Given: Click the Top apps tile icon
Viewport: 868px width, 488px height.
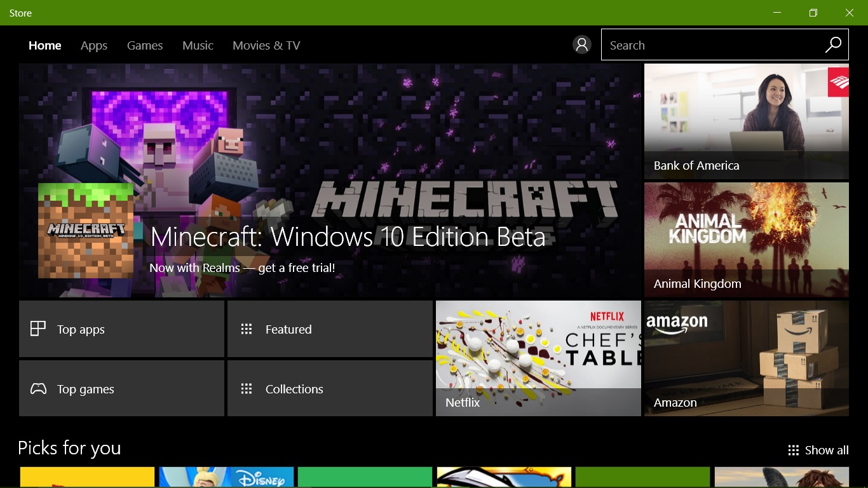Looking at the screenshot, I should (x=38, y=329).
